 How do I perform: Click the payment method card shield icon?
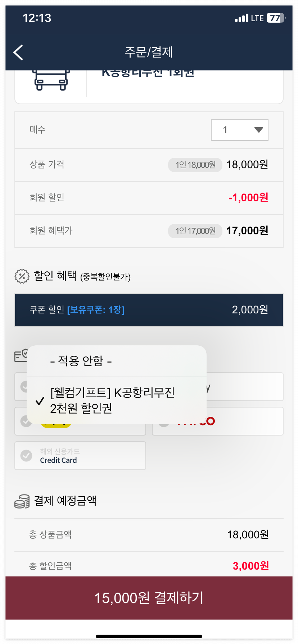point(21,355)
